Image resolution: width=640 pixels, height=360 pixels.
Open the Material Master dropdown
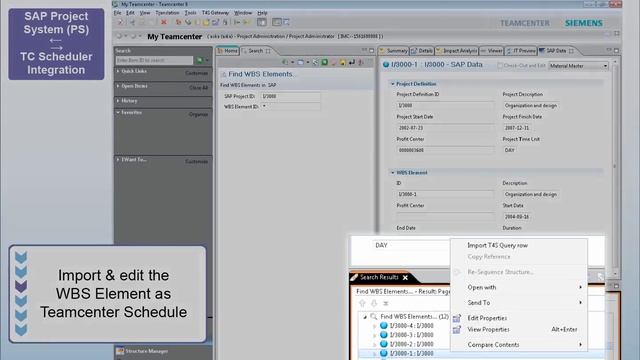coord(578,66)
